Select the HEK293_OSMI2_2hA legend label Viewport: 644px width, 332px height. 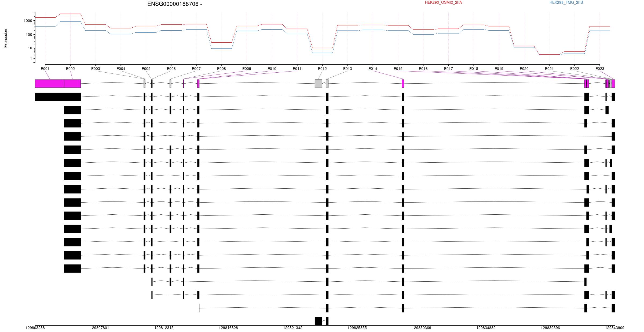tap(443, 2)
